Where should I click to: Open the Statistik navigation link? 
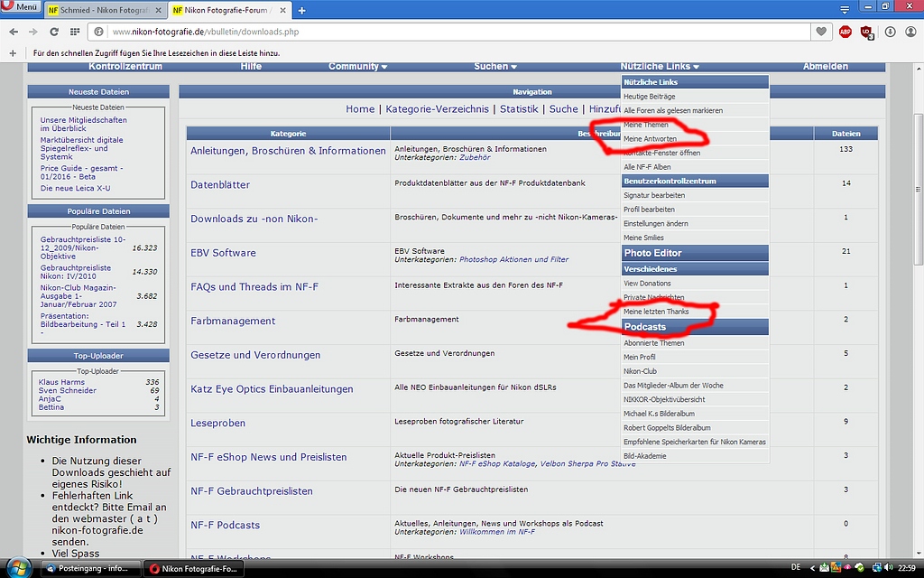(519, 109)
